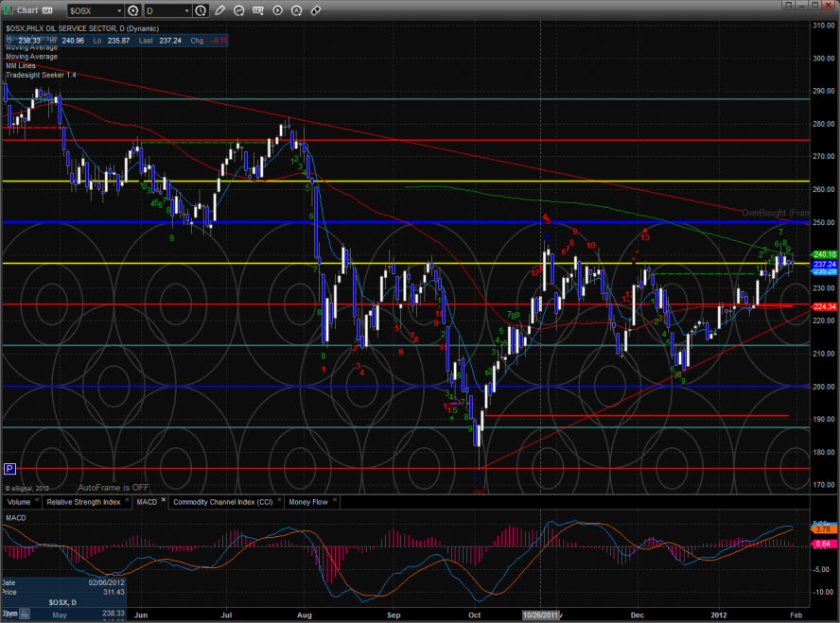Viewport: 840px width, 623px height.
Task: Click the window options icon beside minimize
Action: [x=787, y=5]
